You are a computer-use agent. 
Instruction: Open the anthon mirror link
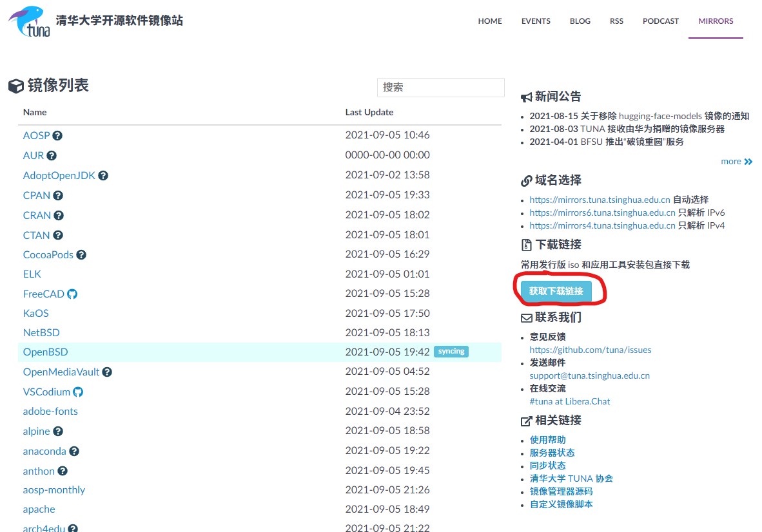coord(39,471)
